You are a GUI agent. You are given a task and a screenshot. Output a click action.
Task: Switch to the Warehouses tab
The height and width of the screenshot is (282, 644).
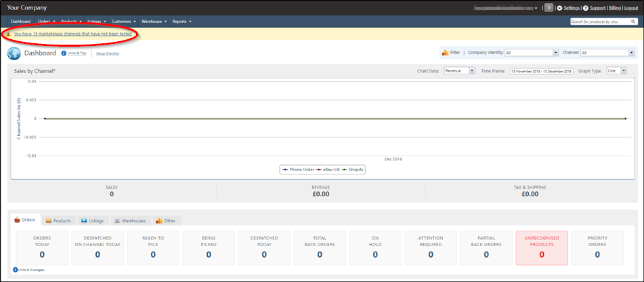[131, 220]
